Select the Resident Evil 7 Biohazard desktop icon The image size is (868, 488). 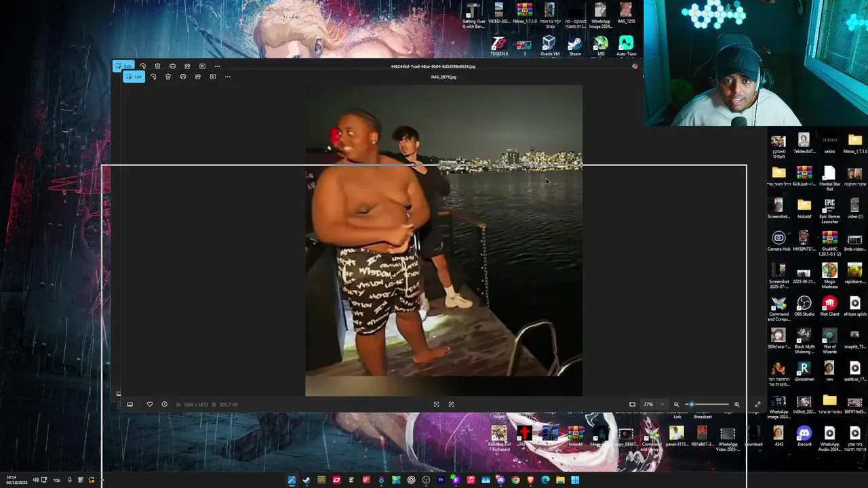(x=499, y=439)
